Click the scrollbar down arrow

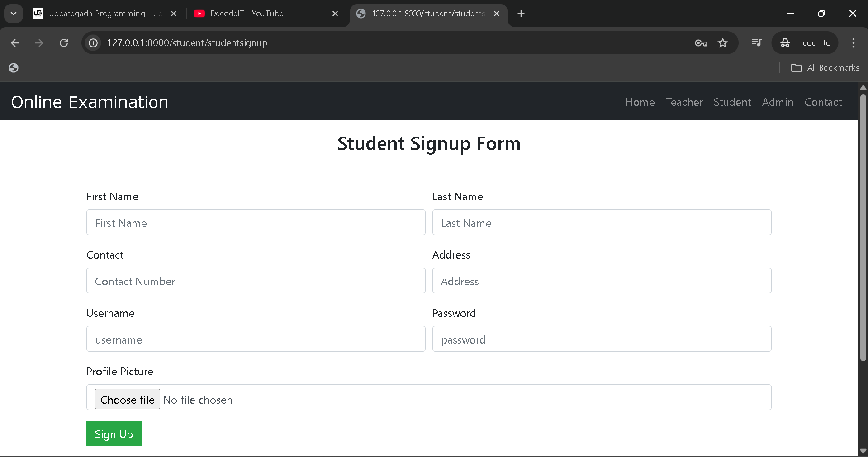tap(863, 450)
